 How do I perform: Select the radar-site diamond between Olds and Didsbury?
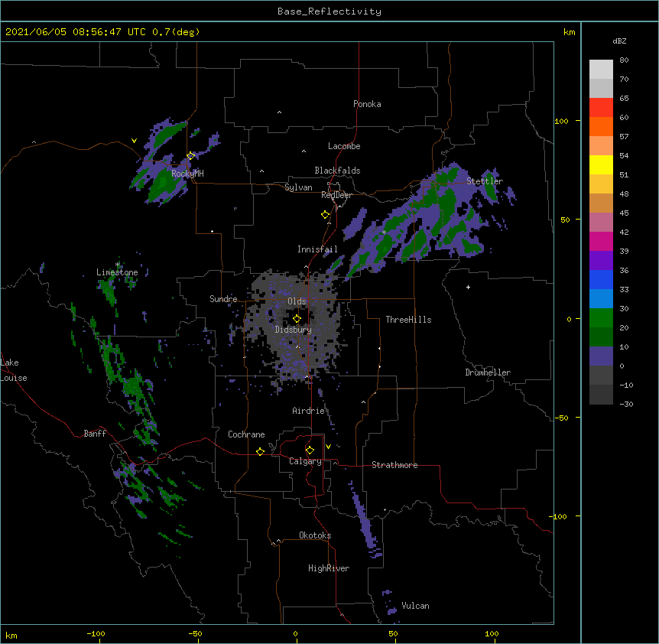pyautogui.click(x=297, y=319)
